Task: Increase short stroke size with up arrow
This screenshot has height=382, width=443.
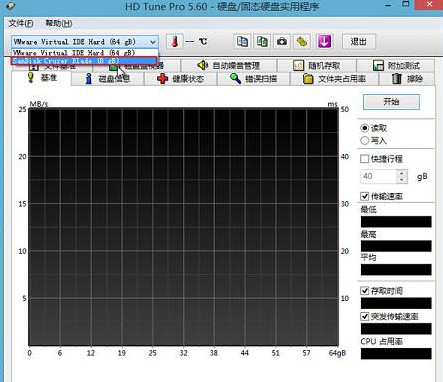Action: click(x=402, y=173)
